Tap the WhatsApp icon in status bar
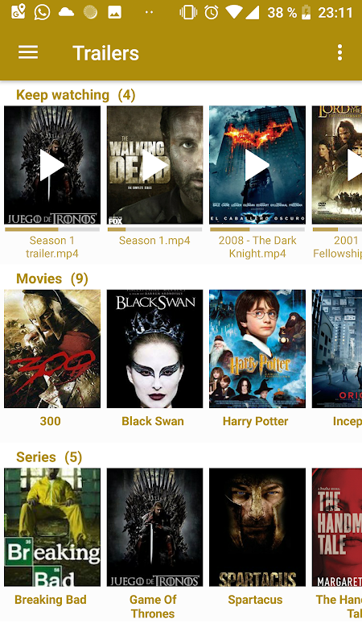Screen dimensions: 362x644 pos(43,12)
